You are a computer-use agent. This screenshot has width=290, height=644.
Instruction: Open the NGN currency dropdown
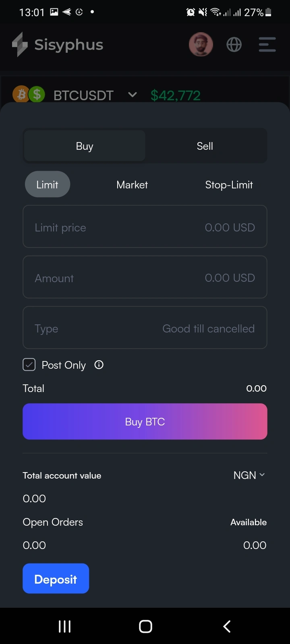click(249, 475)
